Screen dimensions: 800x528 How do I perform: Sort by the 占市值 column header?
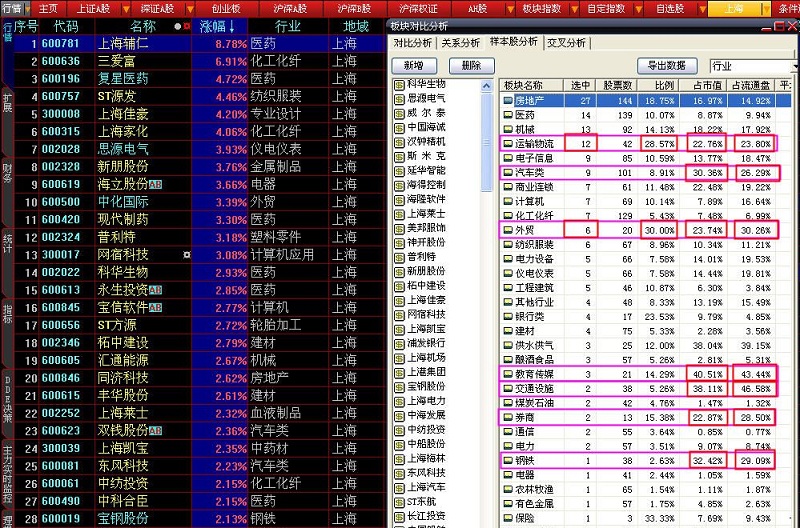(x=702, y=86)
